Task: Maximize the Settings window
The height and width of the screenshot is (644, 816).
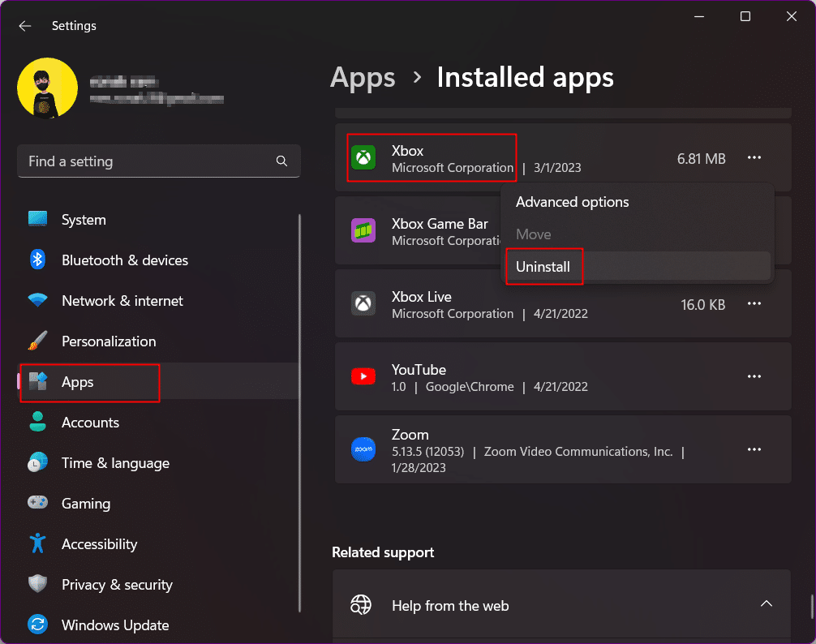Action: point(745,17)
